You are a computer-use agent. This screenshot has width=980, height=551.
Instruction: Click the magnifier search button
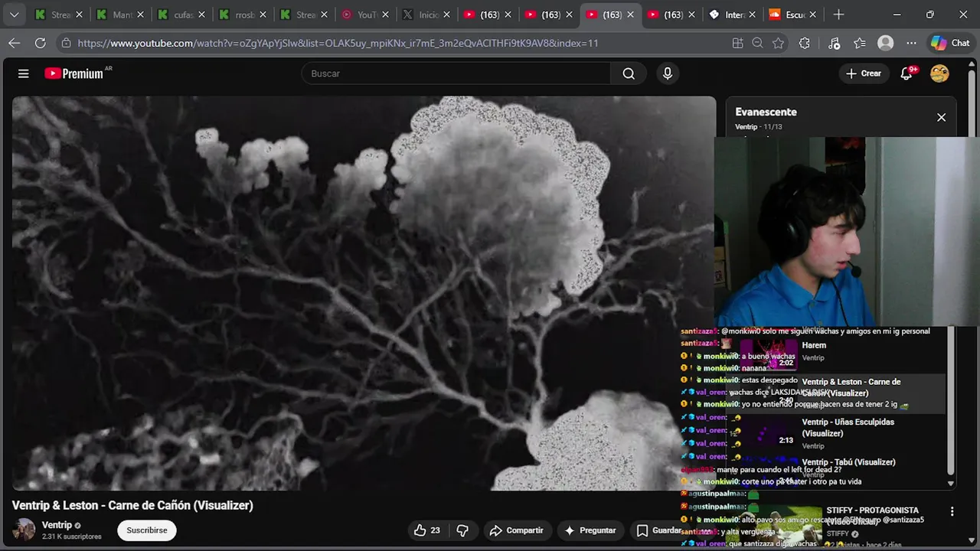629,73
